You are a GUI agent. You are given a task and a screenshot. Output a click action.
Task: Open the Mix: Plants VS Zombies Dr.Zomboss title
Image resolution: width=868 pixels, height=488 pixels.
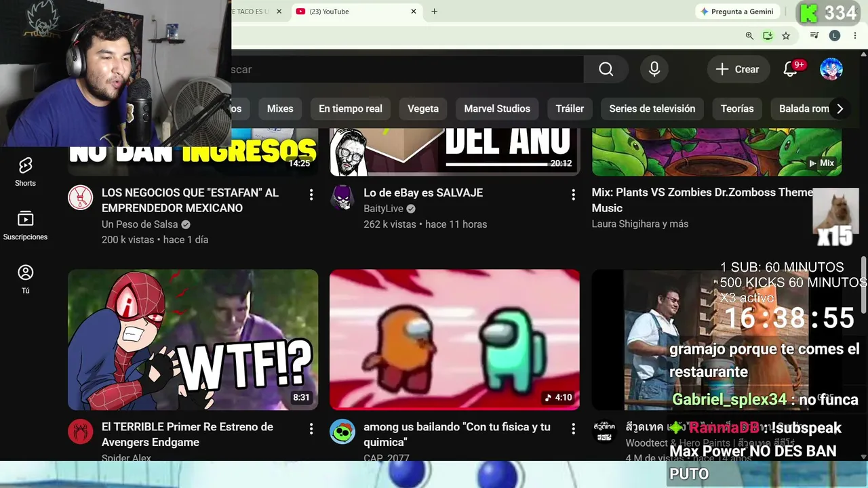[703, 201]
